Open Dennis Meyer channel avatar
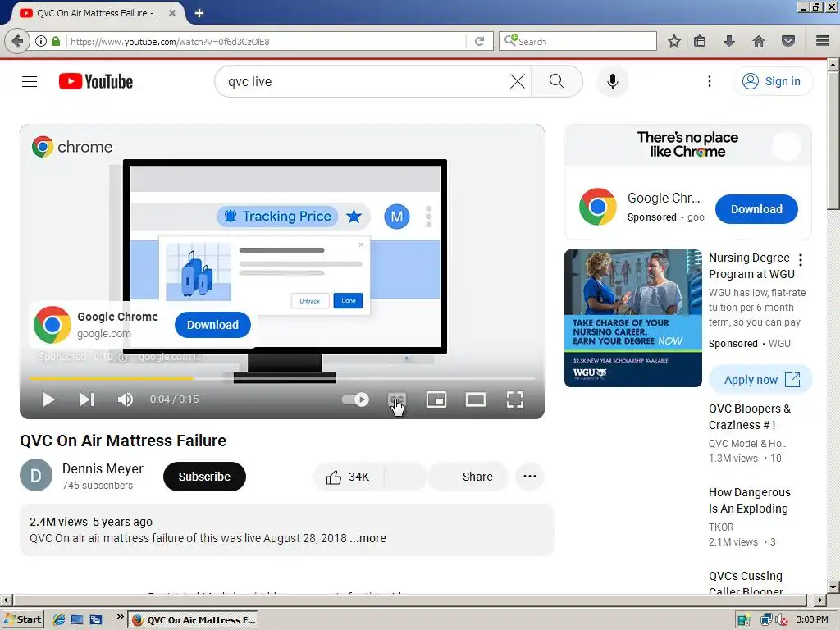 [36, 475]
